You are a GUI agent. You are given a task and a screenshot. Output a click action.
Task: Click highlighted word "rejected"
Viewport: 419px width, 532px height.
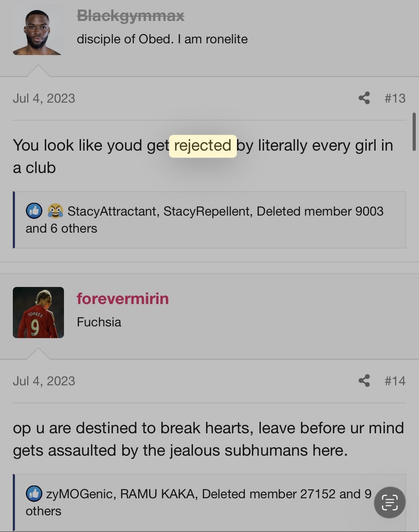click(203, 146)
